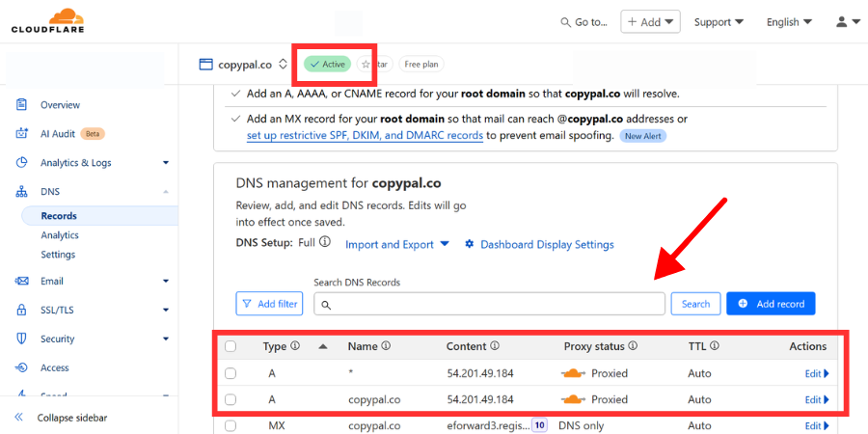Open the Add dropdown menu
The image size is (868, 434).
tap(650, 22)
